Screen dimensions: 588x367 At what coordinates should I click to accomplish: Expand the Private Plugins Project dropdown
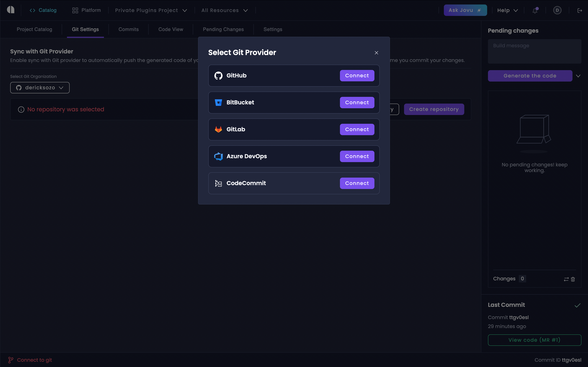click(151, 10)
